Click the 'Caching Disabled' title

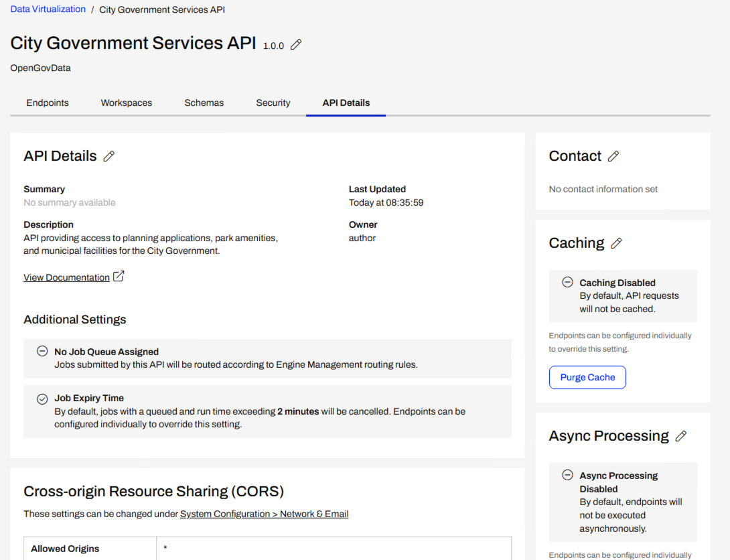(x=617, y=283)
